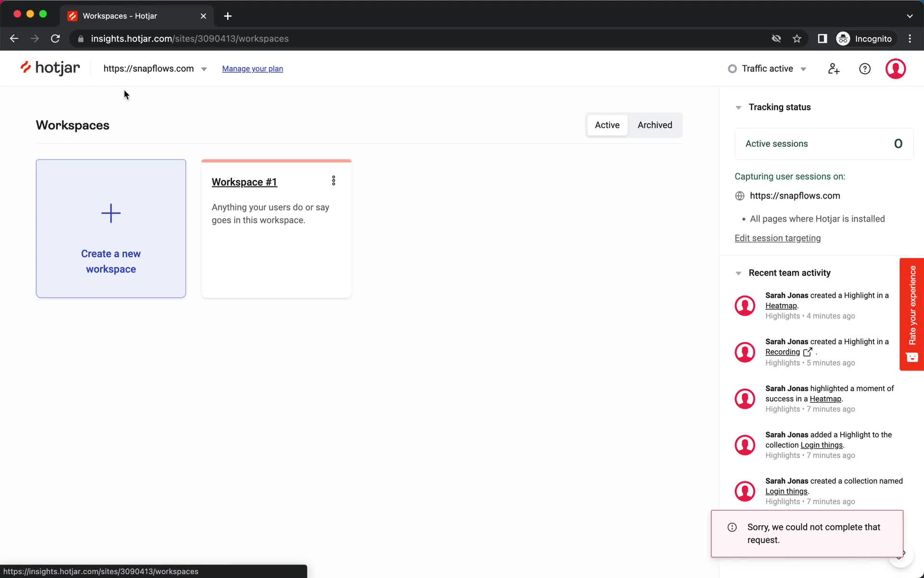This screenshot has height=578, width=924.
Task: Select the Archived workspaces tab
Action: (x=654, y=125)
